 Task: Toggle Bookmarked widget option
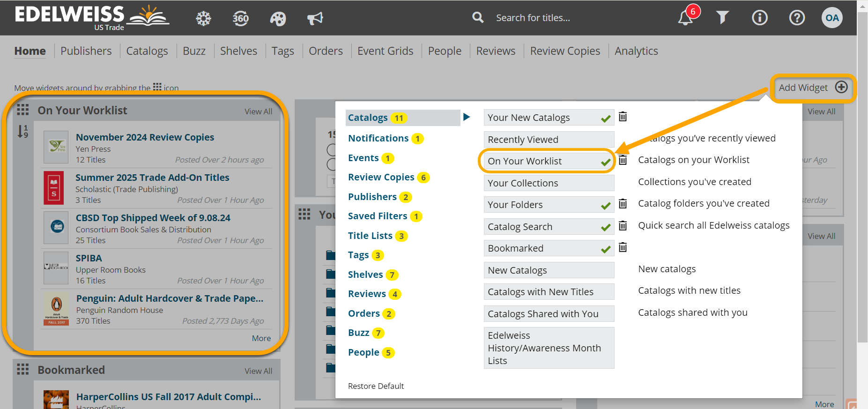(x=549, y=248)
